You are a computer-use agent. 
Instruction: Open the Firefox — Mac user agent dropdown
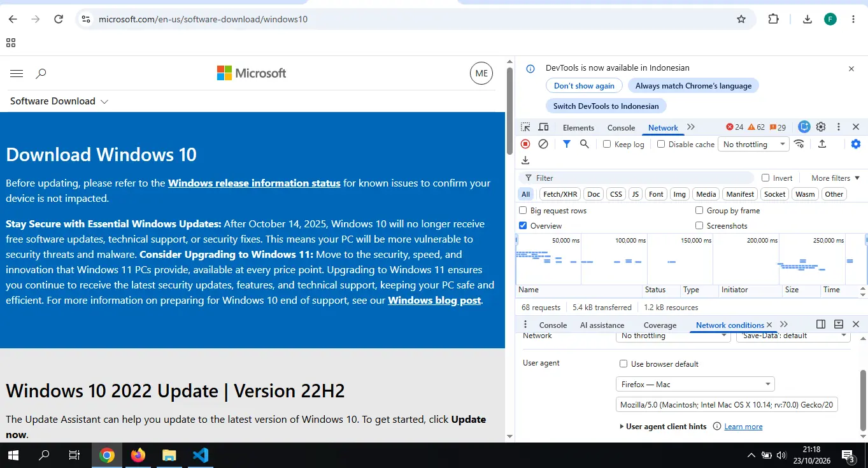point(695,385)
